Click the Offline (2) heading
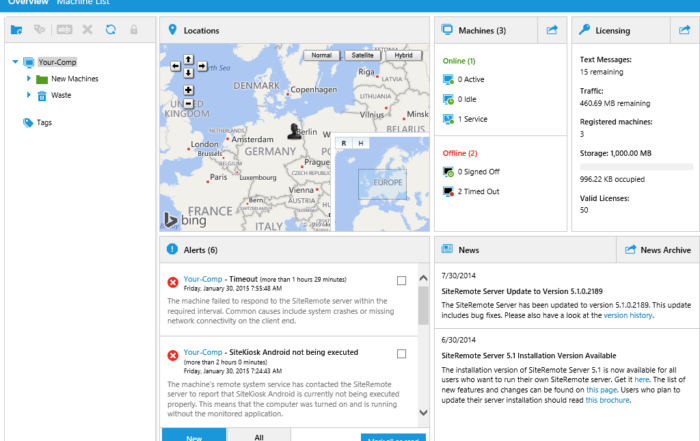This screenshot has height=441, width=700. (x=460, y=153)
